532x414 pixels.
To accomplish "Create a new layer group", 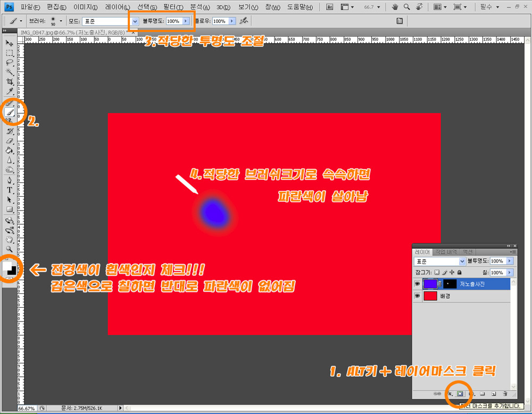I will 482,394.
